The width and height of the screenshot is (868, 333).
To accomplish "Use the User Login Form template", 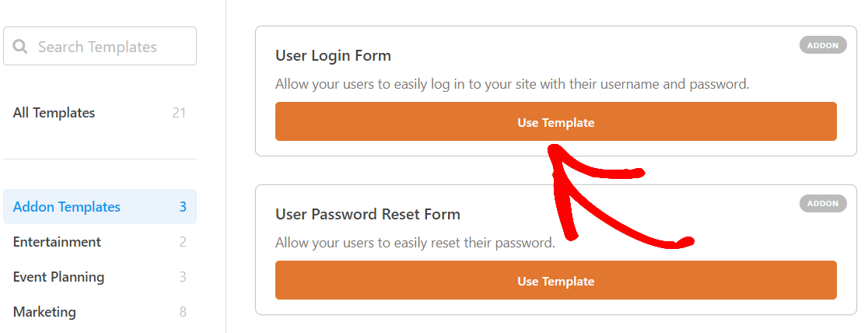I will coord(555,122).
